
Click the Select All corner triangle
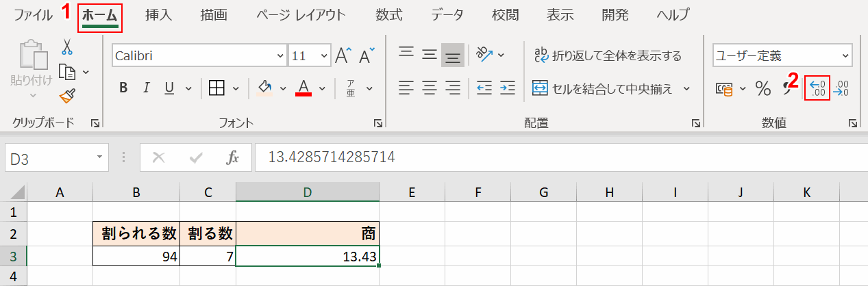(18, 192)
